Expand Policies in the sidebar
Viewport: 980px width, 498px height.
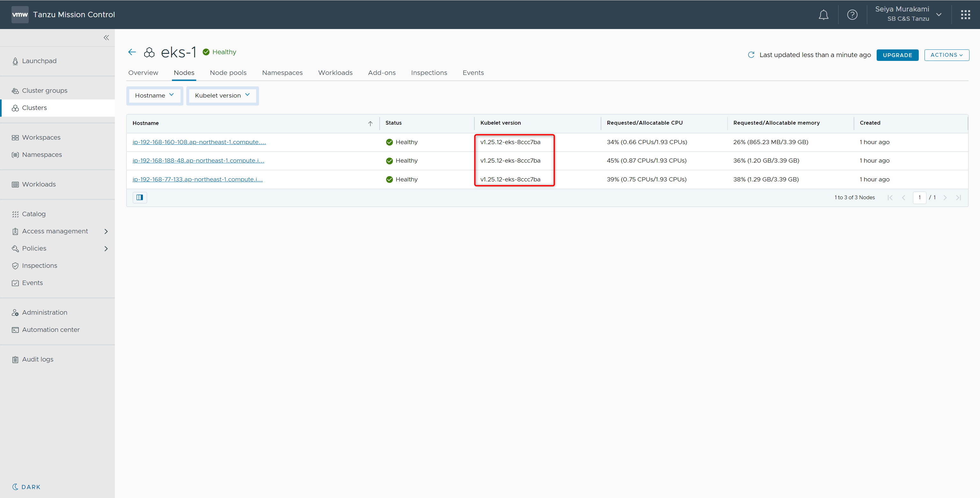[106, 249]
